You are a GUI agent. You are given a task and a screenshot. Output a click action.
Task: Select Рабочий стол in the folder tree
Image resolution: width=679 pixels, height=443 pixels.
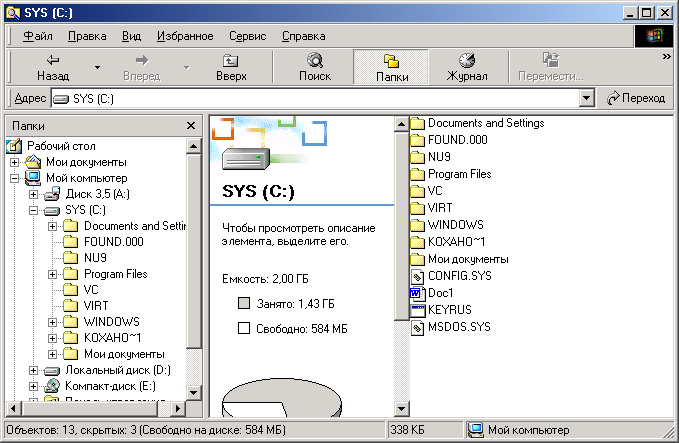61,146
